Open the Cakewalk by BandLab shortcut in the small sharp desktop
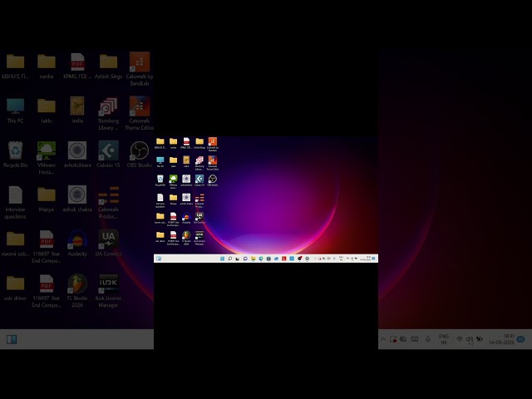 click(x=213, y=144)
